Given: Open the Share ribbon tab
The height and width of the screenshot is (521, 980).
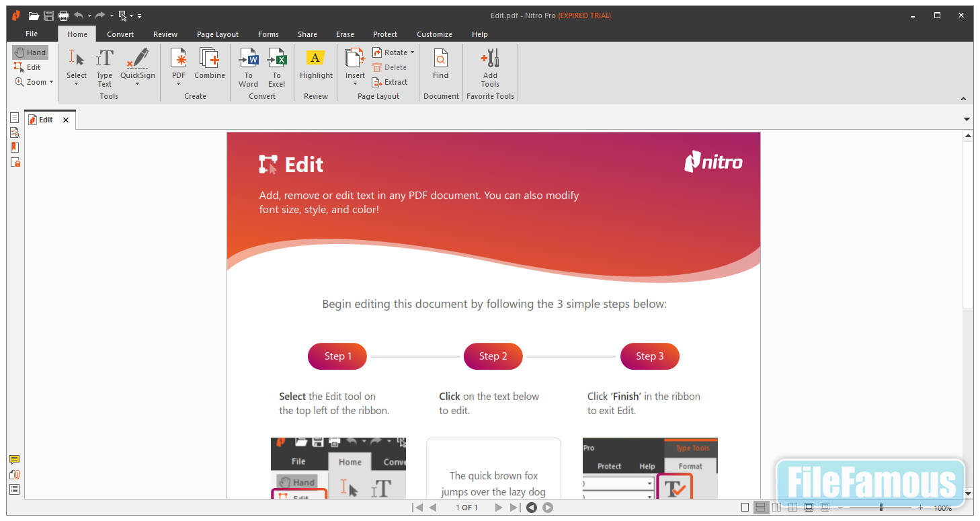Looking at the screenshot, I should tap(308, 34).
